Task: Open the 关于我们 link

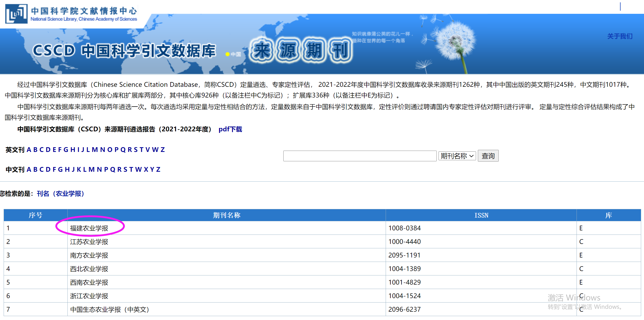Action: click(620, 36)
